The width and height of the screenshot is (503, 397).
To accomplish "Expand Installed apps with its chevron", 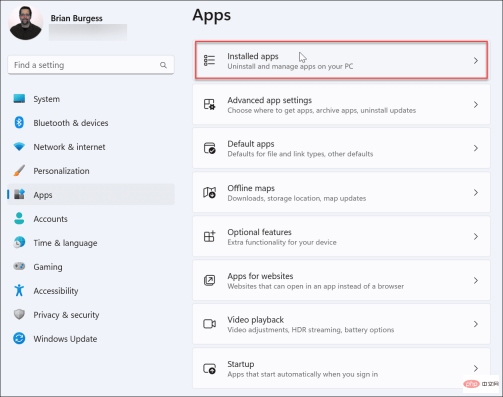I will (476, 61).
